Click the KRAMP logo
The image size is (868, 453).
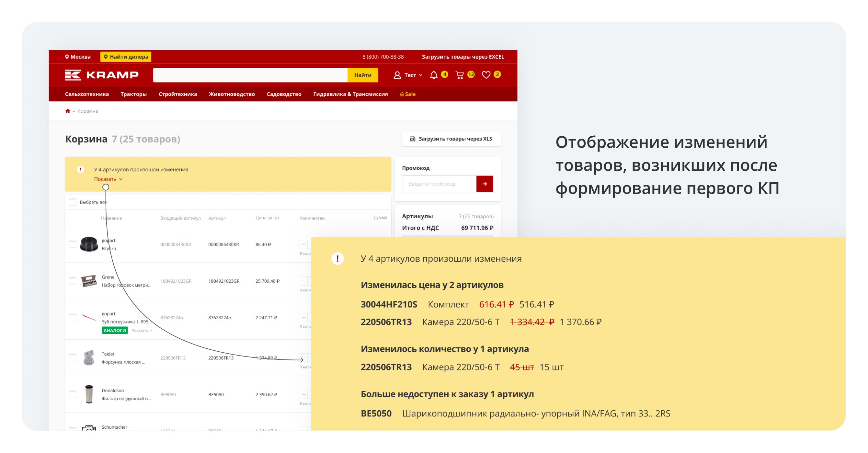tap(101, 75)
